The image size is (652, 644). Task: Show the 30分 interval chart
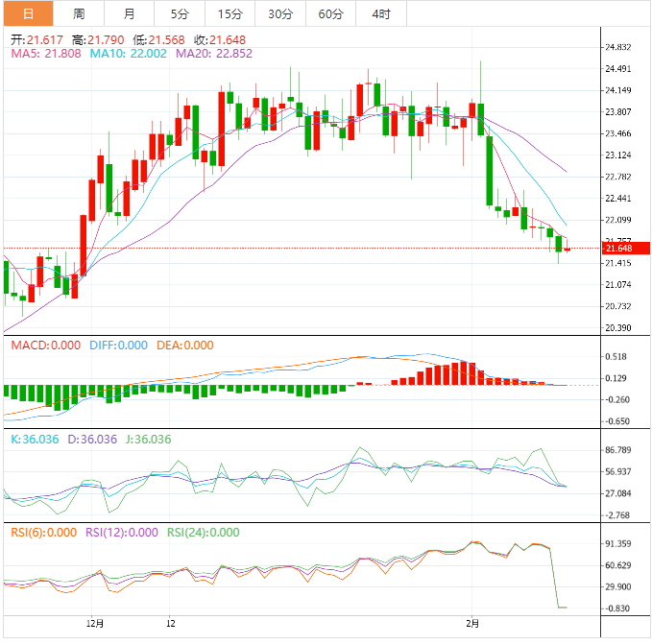point(280,13)
